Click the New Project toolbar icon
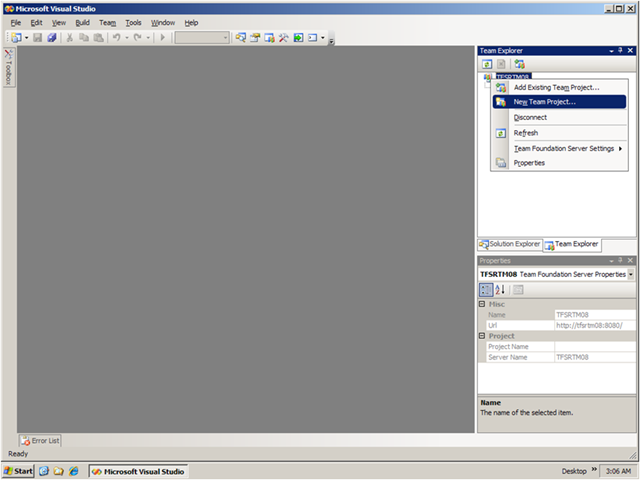Viewport: 640px width, 480px height. [x=16, y=38]
